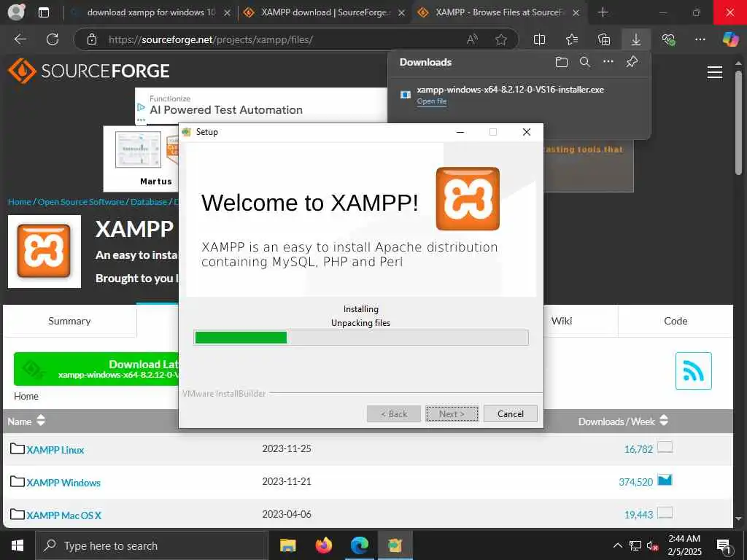The image size is (747, 560).
Task: Open the Code project tab
Action: [676, 321]
